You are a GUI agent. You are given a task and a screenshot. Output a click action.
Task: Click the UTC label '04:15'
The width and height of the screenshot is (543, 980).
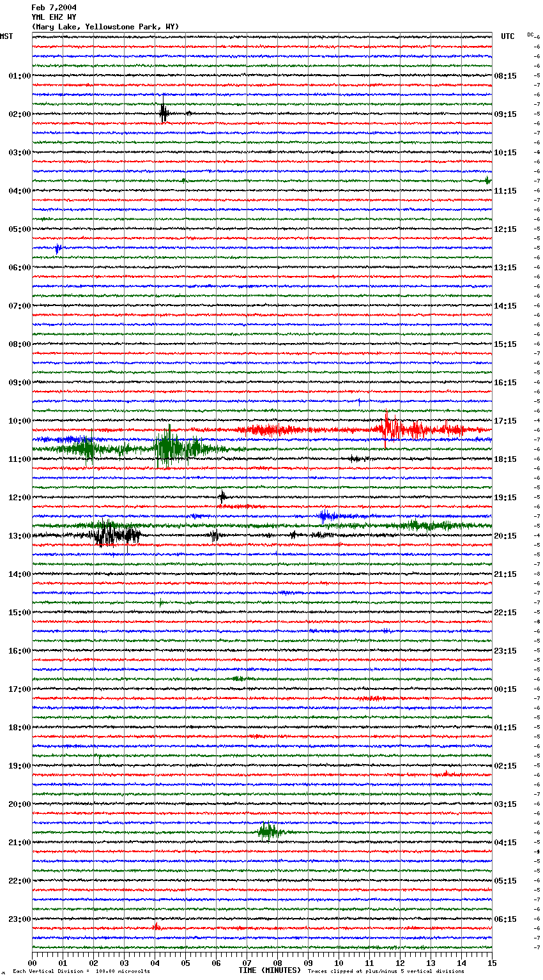click(505, 843)
